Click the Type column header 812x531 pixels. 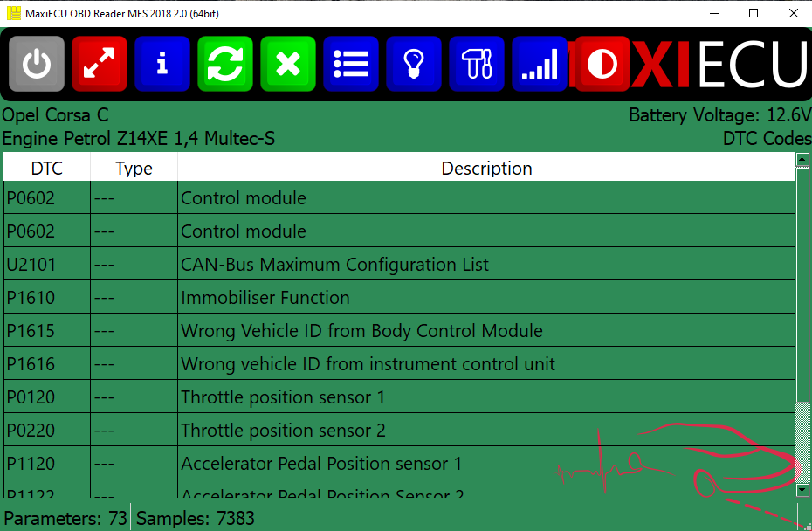click(134, 169)
